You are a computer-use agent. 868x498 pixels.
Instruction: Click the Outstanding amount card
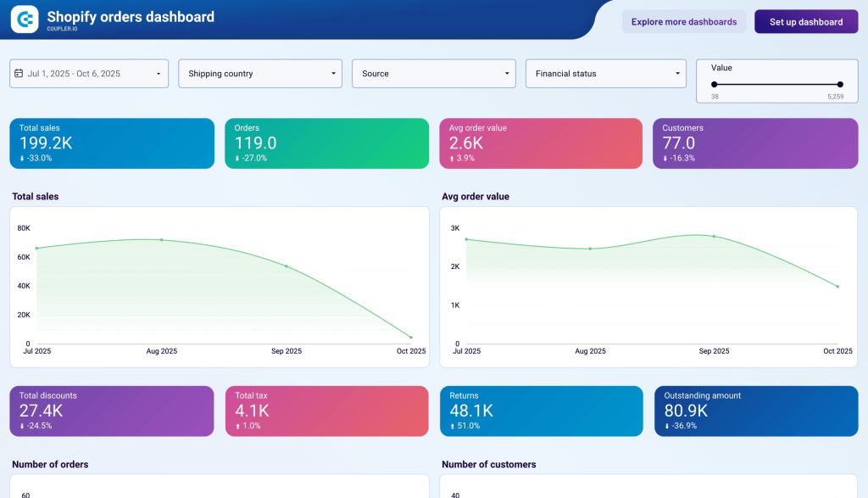click(755, 411)
